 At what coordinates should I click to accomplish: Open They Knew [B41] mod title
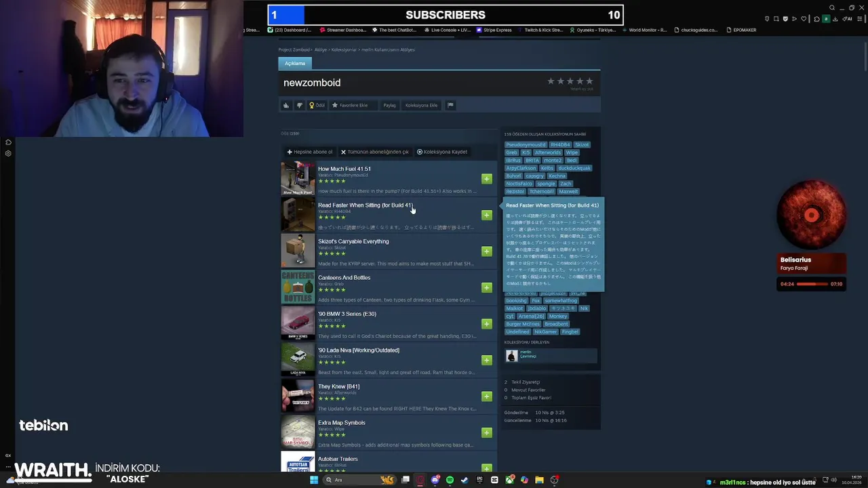point(339,386)
